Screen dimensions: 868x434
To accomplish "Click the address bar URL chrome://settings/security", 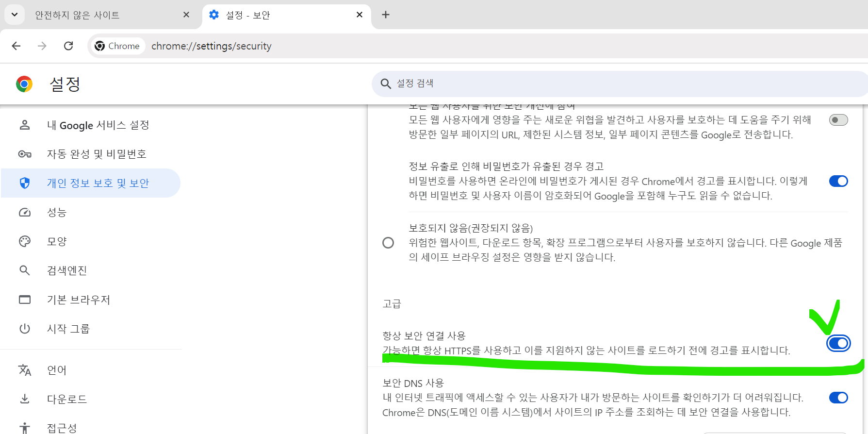I will coord(212,46).
